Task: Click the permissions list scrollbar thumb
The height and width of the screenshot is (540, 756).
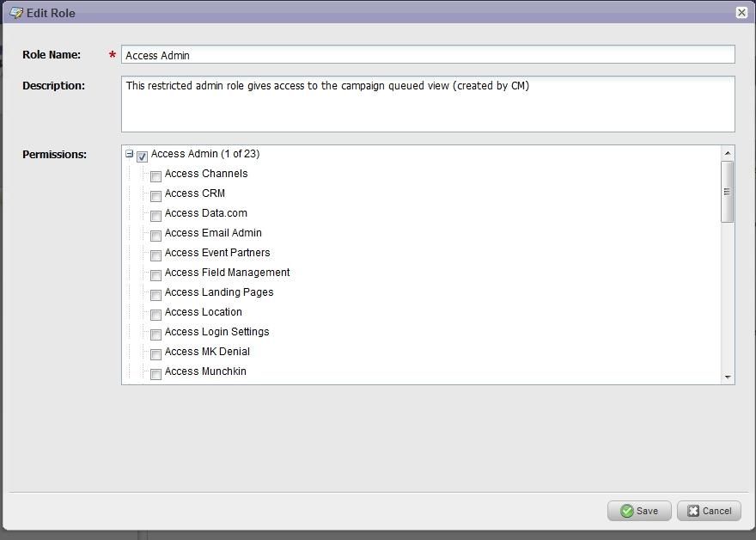Action: tap(727, 192)
